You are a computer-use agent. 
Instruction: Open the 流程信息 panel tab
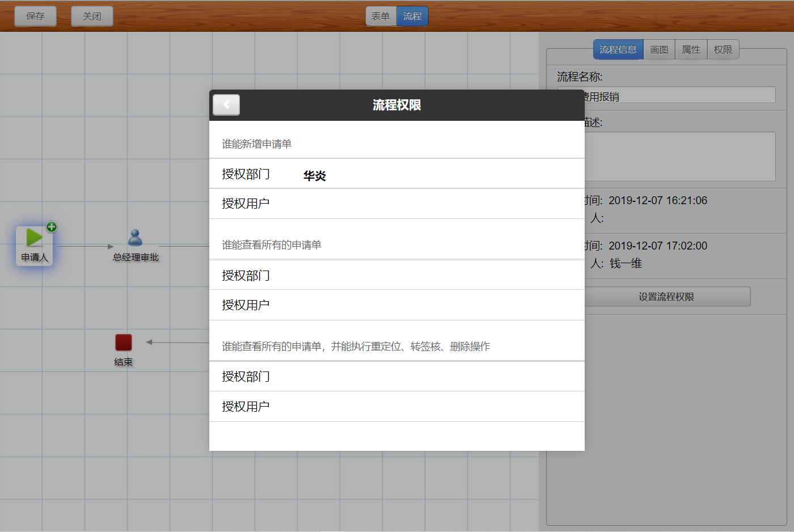point(618,49)
